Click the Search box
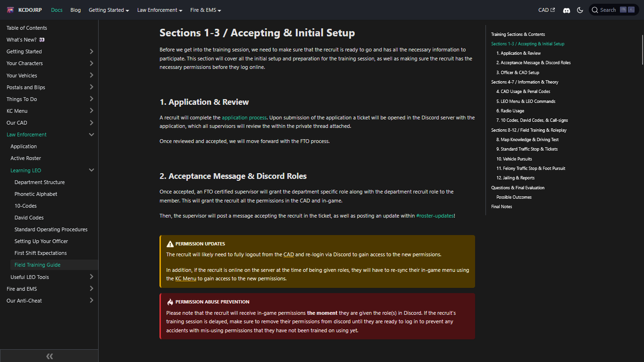Viewport: 644px width, 362px height. point(613,10)
